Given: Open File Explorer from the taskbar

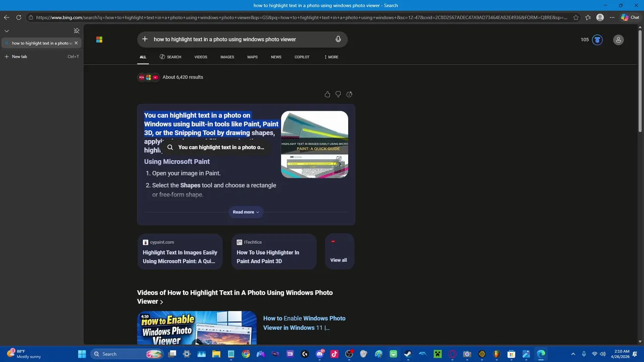Looking at the screenshot, I should pyautogui.click(x=216, y=354).
